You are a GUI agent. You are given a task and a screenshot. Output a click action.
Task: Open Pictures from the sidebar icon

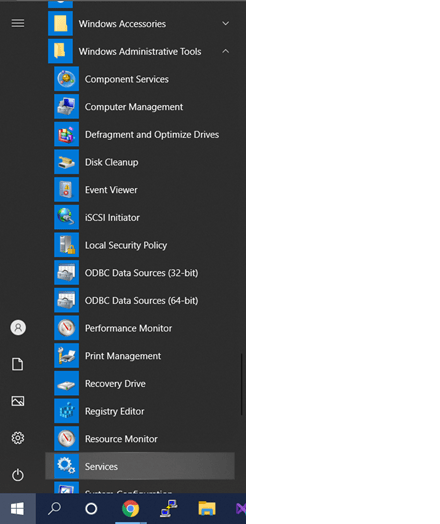click(18, 401)
